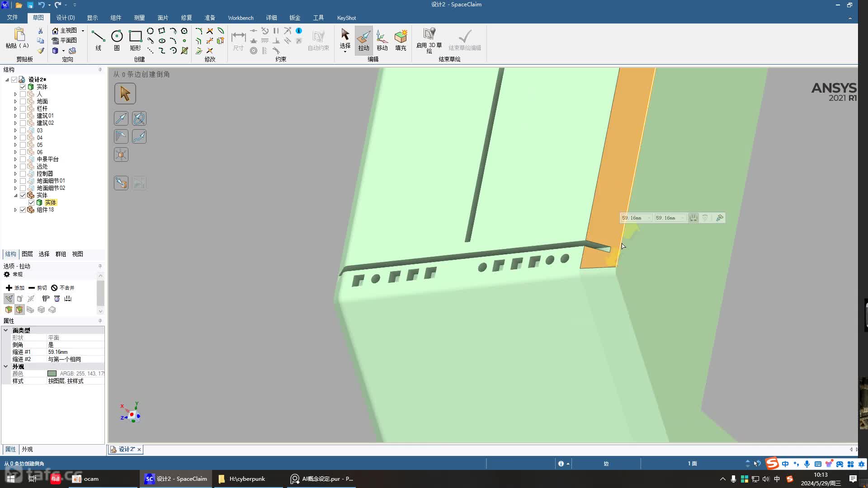Select the Line (线) sketch tool
The width and height of the screenshot is (868, 488).
(98, 40)
